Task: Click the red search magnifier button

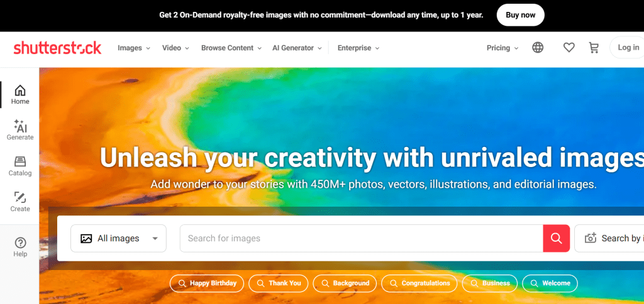Action: [556, 238]
